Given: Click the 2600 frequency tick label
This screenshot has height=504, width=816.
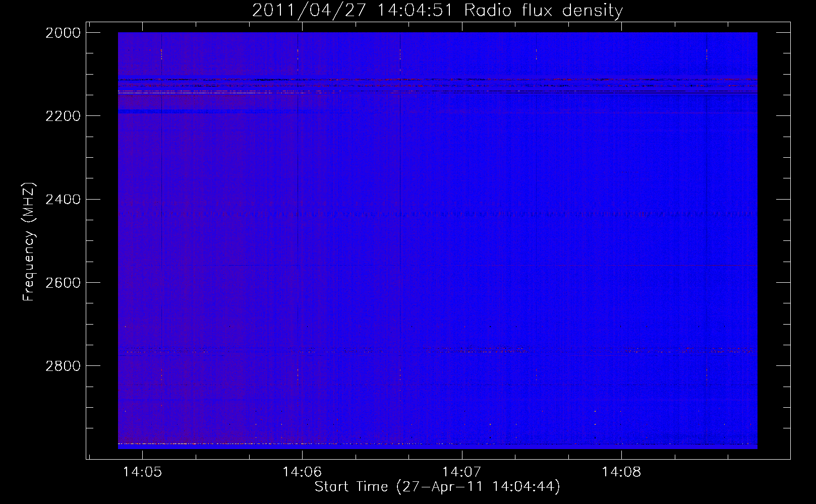Looking at the screenshot, I should click(x=63, y=282).
